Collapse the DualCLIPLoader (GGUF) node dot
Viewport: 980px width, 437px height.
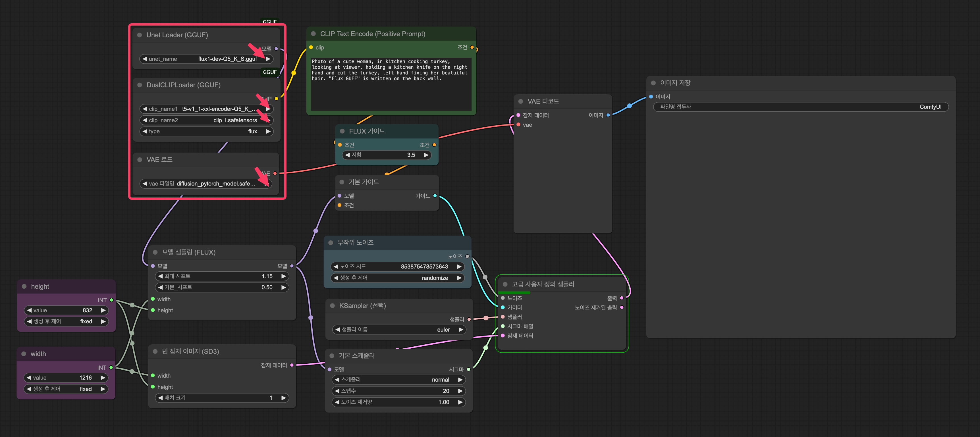point(140,85)
